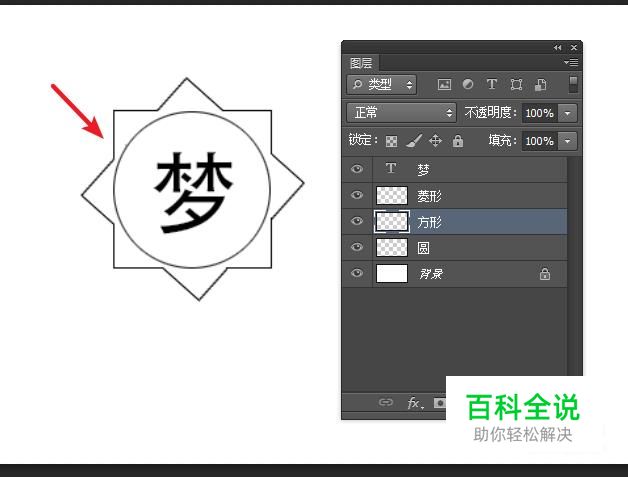Click the add layer mask icon

[440, 403]
